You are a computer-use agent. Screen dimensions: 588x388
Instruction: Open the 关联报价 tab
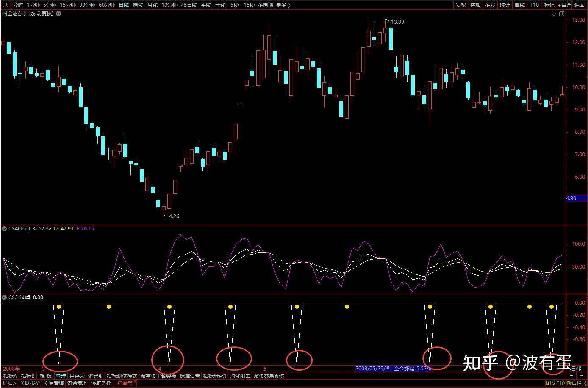(30, 383)
